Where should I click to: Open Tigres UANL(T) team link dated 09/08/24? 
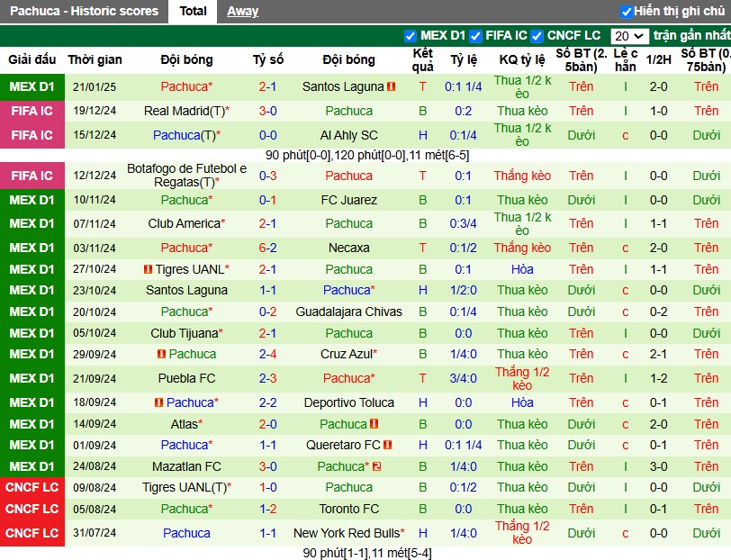point(186,487)
